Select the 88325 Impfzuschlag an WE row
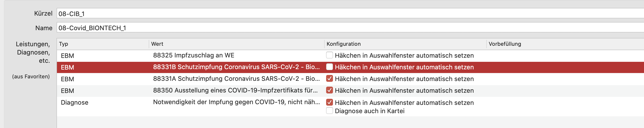 click(x=350, y=55)
